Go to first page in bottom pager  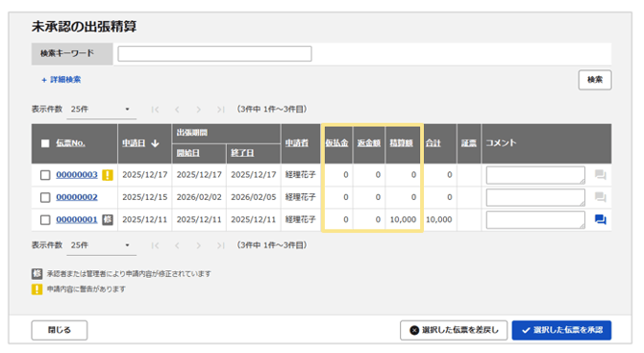(155, 245)
